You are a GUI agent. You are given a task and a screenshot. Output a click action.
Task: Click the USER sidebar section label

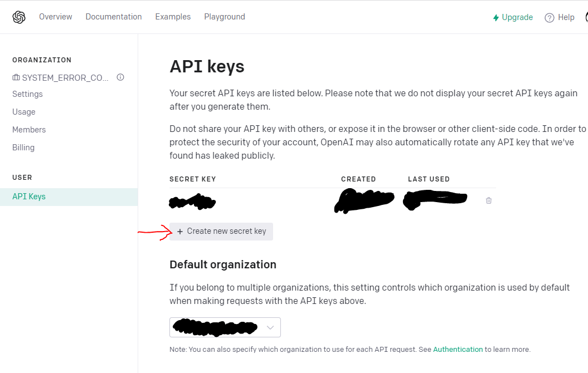point(22,177)
